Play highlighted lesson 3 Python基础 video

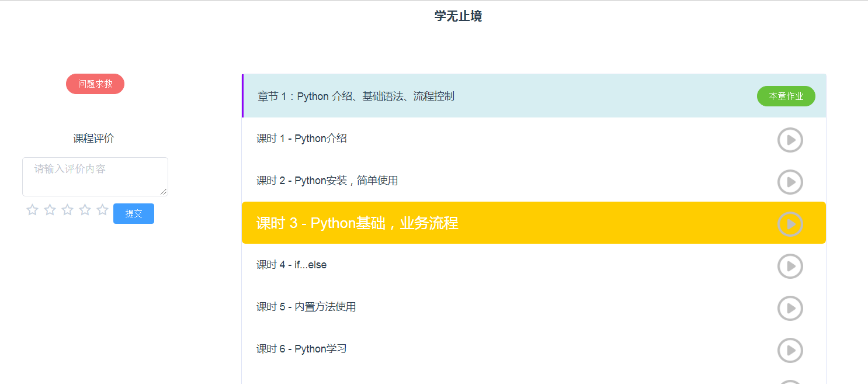[790, 224]
